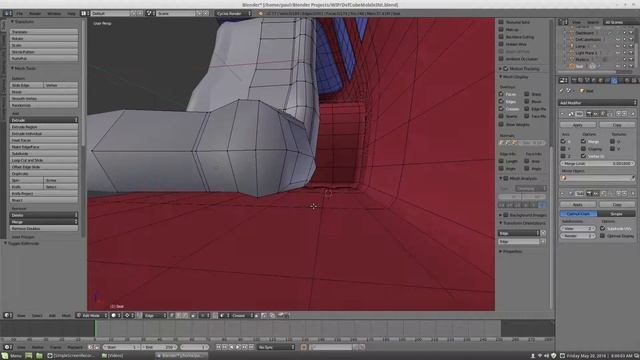640x360 pixels.
Task: Toggle Show Weights overlay
Action: tap(501, 124)
